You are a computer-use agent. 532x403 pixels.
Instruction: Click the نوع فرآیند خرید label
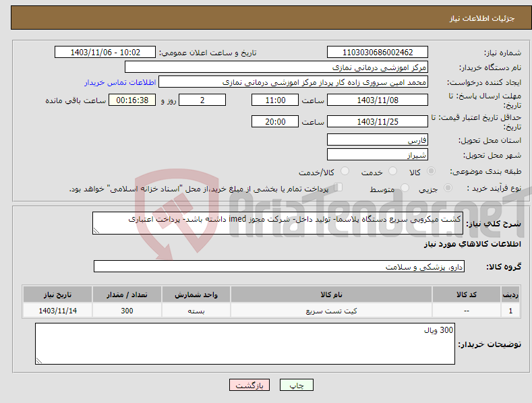494,188
